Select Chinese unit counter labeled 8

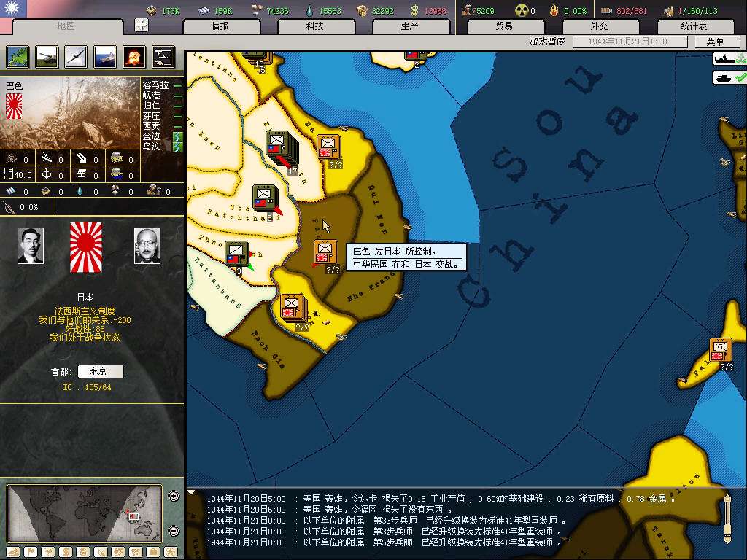265,199
